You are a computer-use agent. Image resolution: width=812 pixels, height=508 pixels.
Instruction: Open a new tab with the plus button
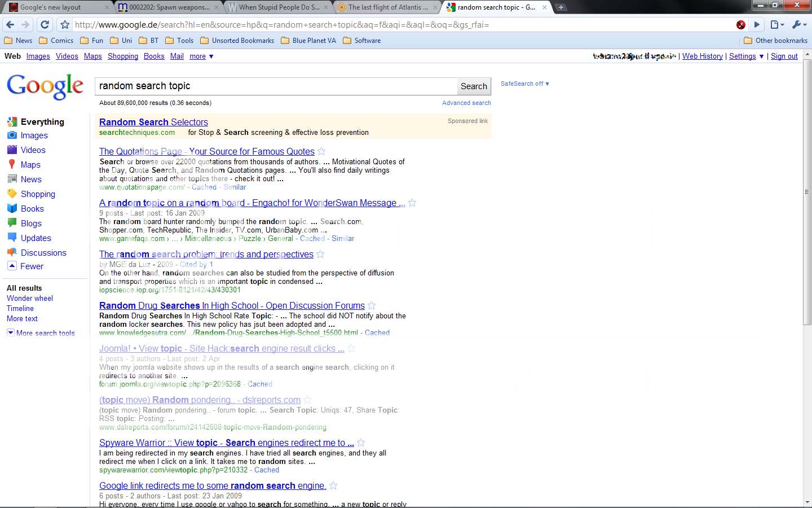[x=561, y=7]
